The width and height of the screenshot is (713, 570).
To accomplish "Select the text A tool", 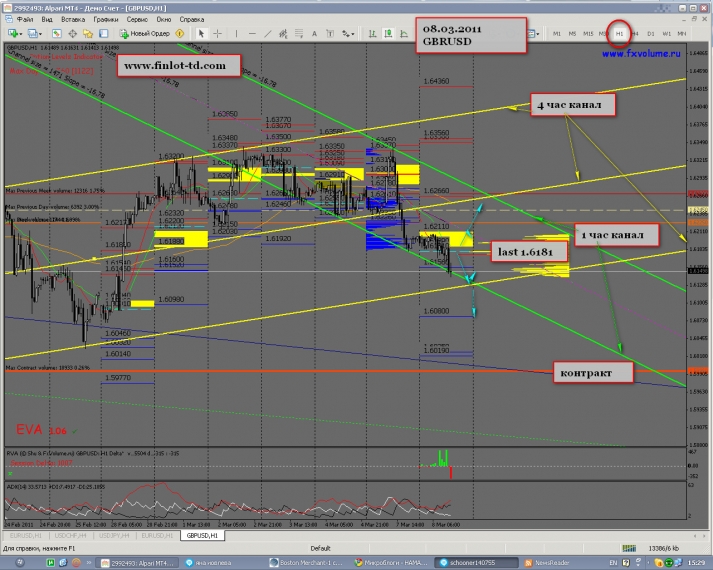I will pos(314,34).
